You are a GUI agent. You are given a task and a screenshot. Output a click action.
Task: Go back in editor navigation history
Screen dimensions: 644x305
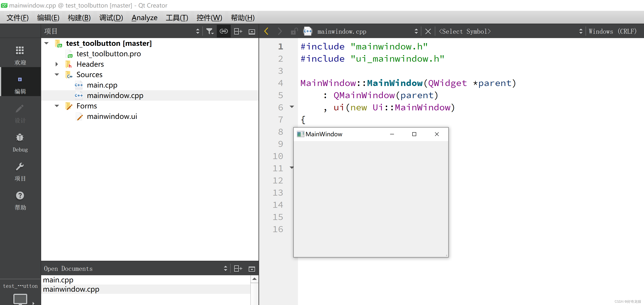(266, 31)
